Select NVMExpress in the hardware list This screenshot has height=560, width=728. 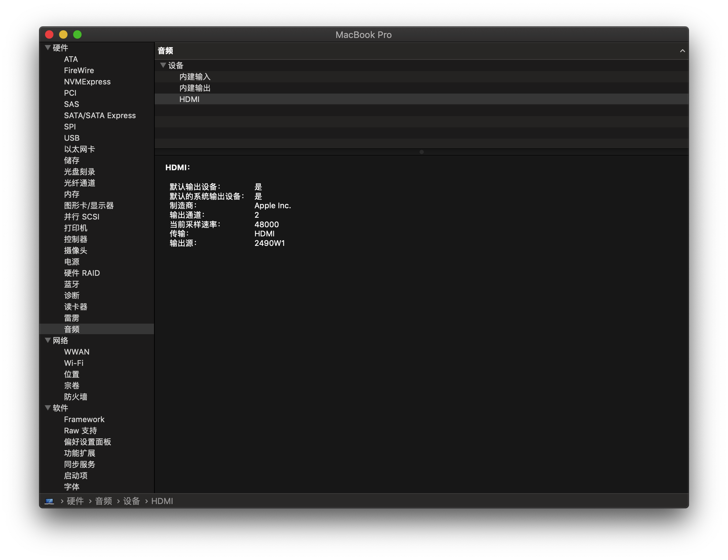click(87, 82)
